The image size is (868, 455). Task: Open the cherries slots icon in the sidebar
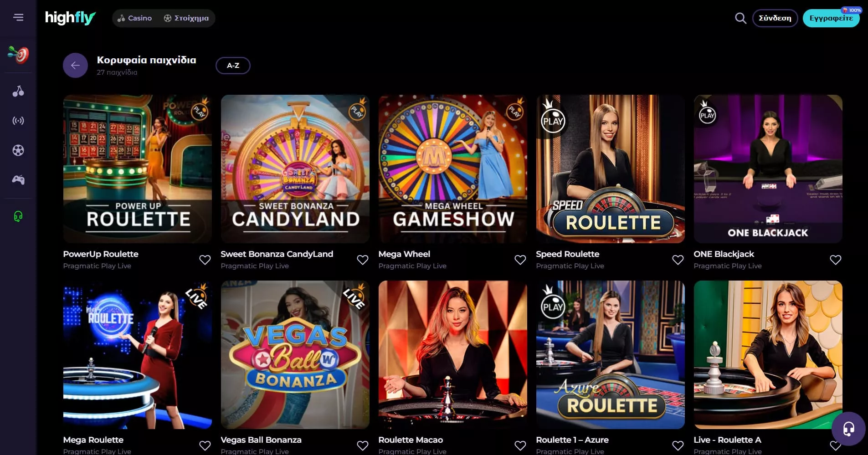point(18,91)
